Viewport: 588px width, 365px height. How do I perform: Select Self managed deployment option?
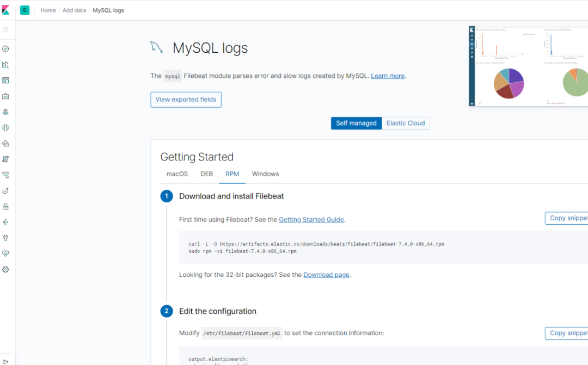click(x=356, y=123)
